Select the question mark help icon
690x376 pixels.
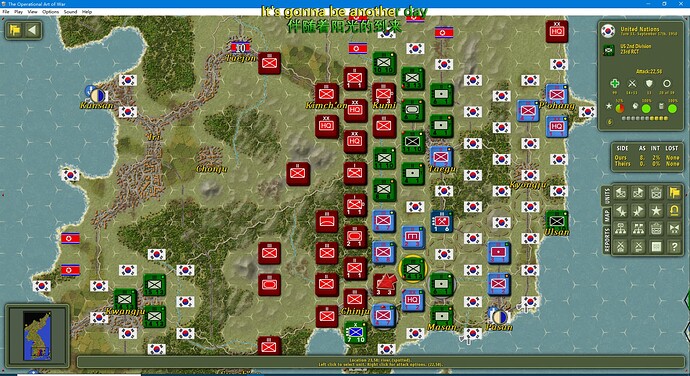674,247
